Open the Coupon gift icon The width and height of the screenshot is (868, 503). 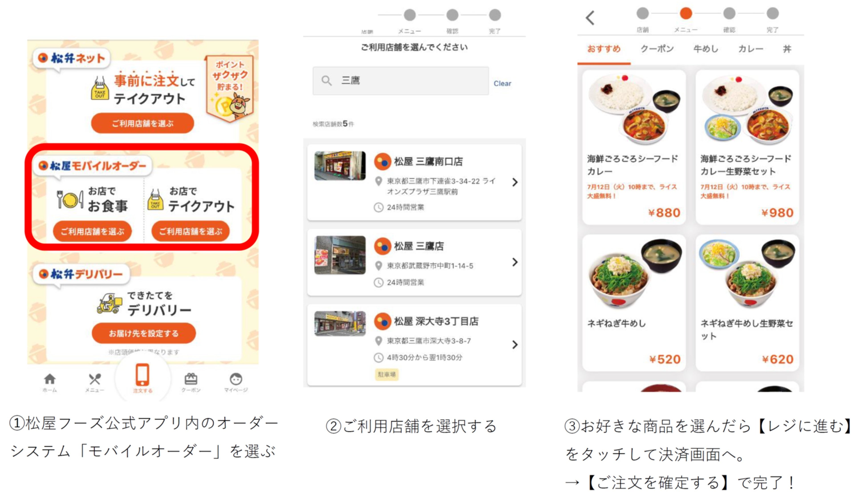tap(191, 379)
